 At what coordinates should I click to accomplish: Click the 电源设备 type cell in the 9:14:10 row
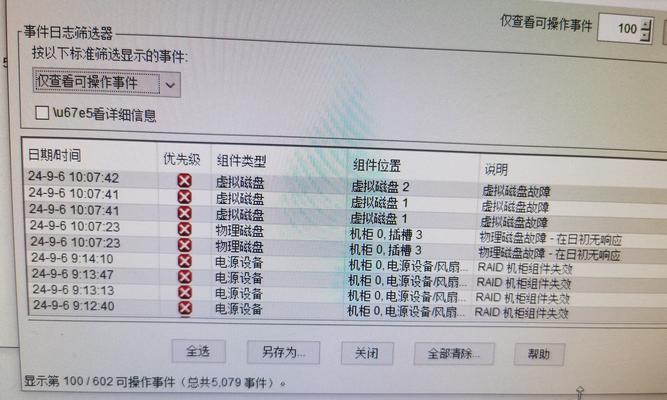(x=239, y=262)
